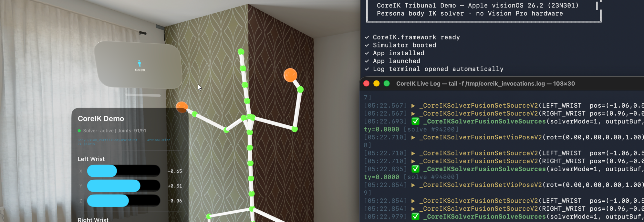
Task: Click the green check emoji at 05:22.979
Action: 415,217
